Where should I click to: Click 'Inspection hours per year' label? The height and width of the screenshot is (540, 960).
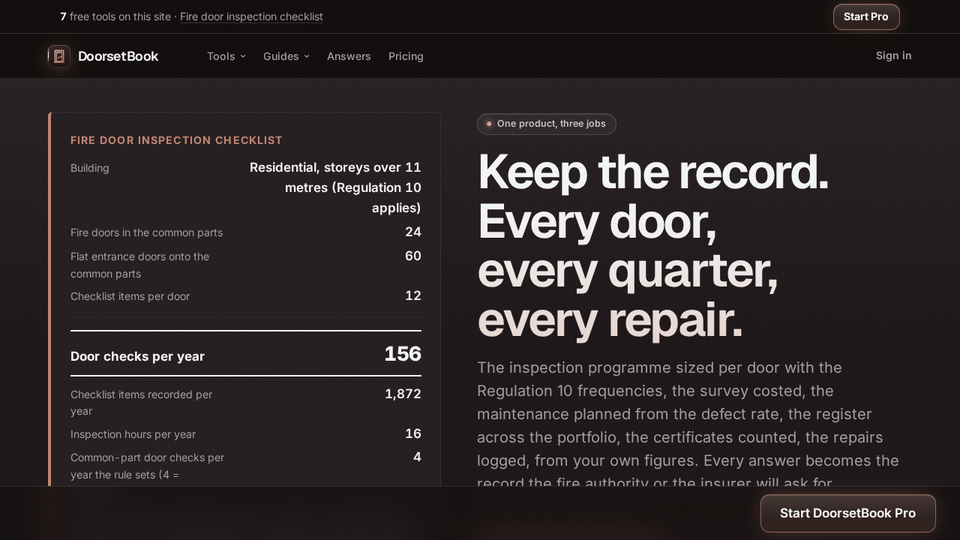[133, 434]
